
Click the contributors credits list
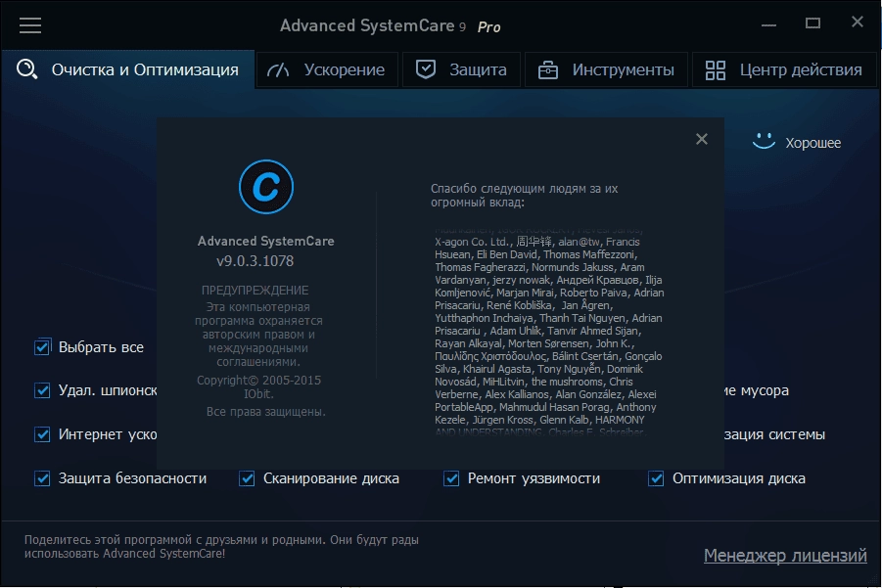(x=549, y=331)
